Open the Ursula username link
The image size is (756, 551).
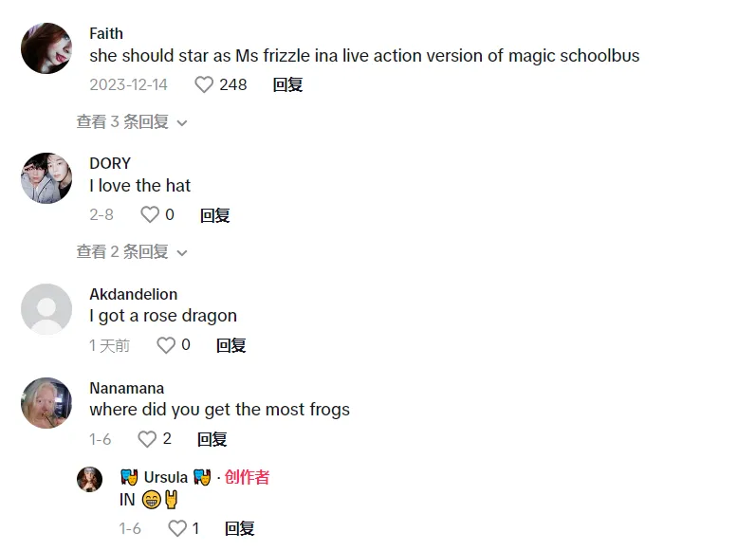(165, 477)
